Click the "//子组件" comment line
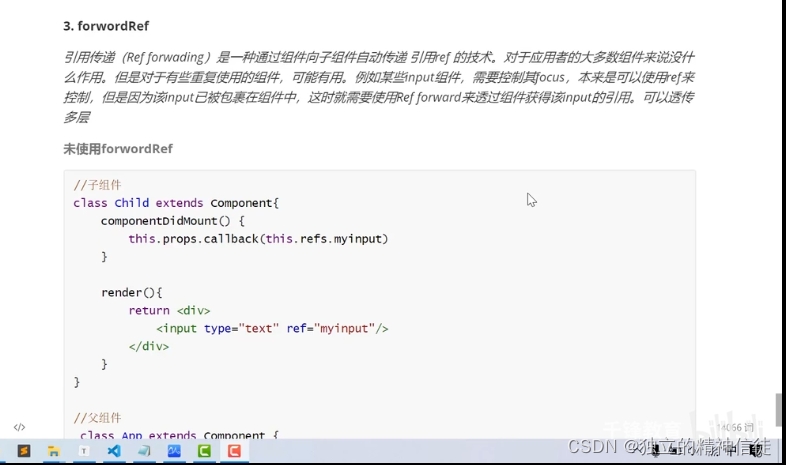The width and height of the screenshot is (786, 465). [x=97, y=185]
